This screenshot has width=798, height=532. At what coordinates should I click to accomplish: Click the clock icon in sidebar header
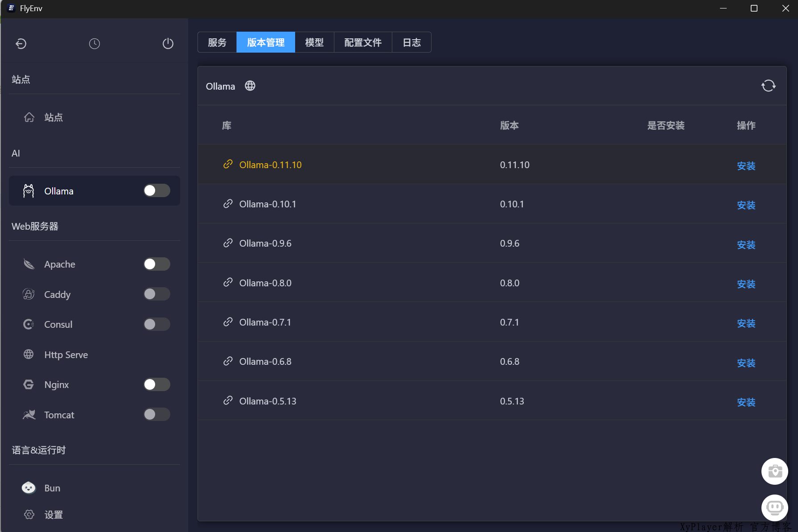(95, 44)
